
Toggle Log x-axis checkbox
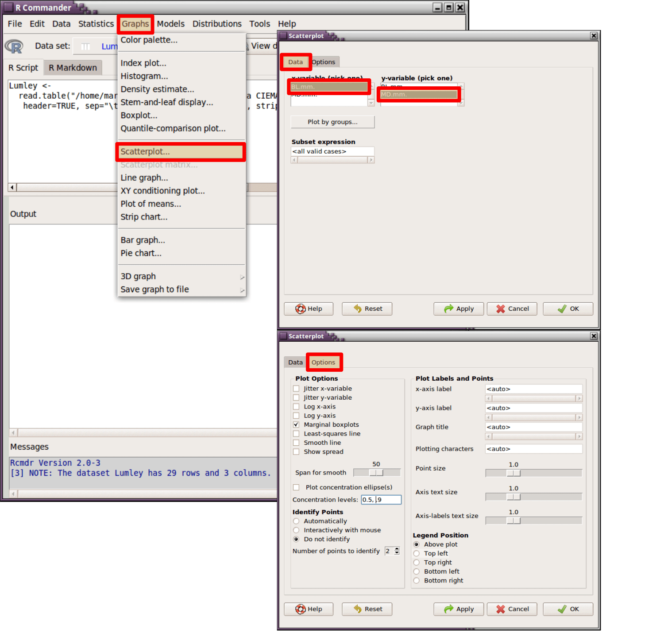pos(296,407)
